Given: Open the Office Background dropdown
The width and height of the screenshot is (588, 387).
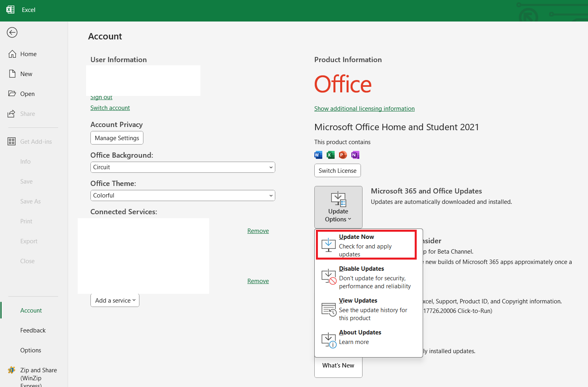Looking at the screenshot, I should click(x=183, y=167).
